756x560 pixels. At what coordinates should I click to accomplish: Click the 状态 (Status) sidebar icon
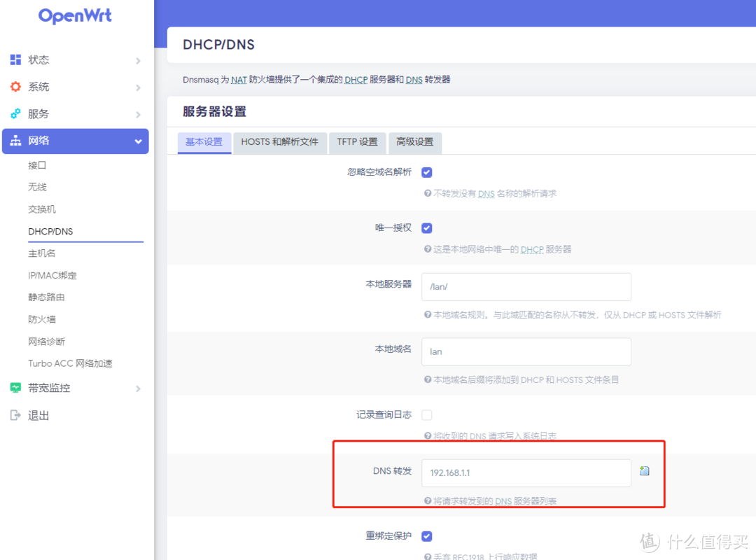16,59
